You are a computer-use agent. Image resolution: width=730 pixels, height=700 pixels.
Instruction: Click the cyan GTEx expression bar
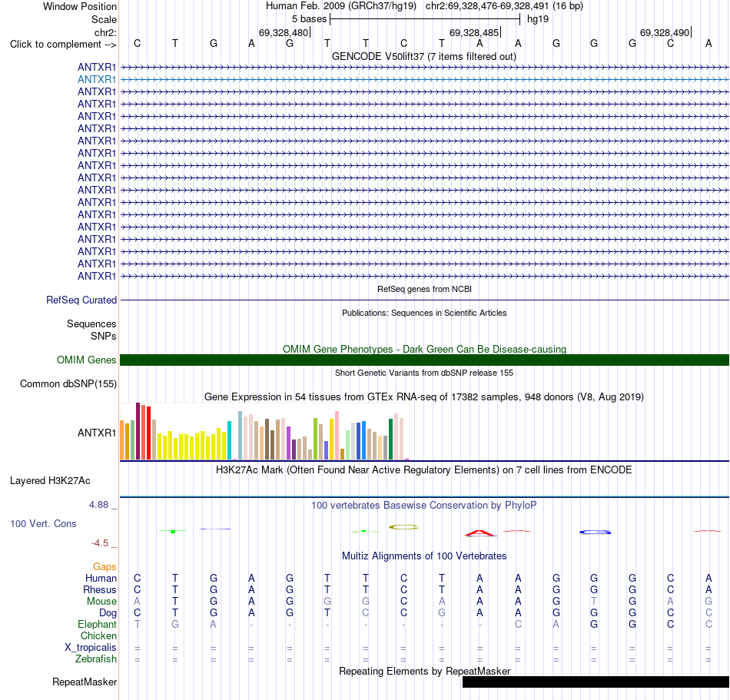point(229,440)
